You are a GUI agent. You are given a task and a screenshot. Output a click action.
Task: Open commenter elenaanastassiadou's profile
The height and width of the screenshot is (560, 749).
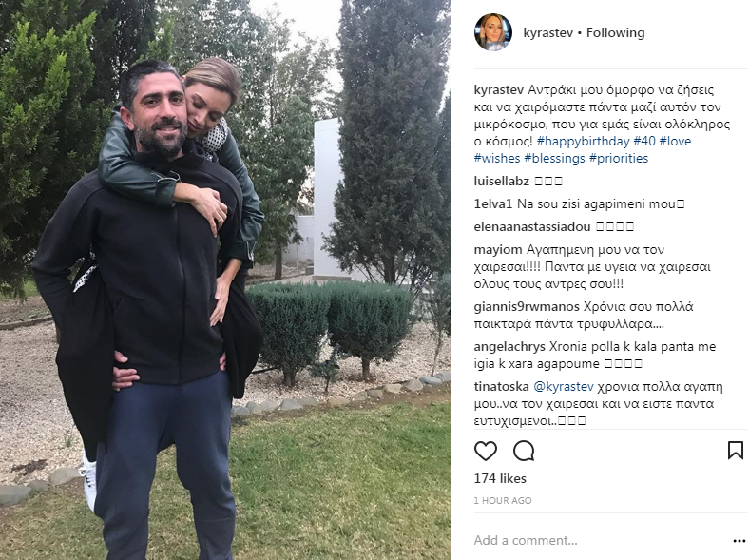coord(532,226)
